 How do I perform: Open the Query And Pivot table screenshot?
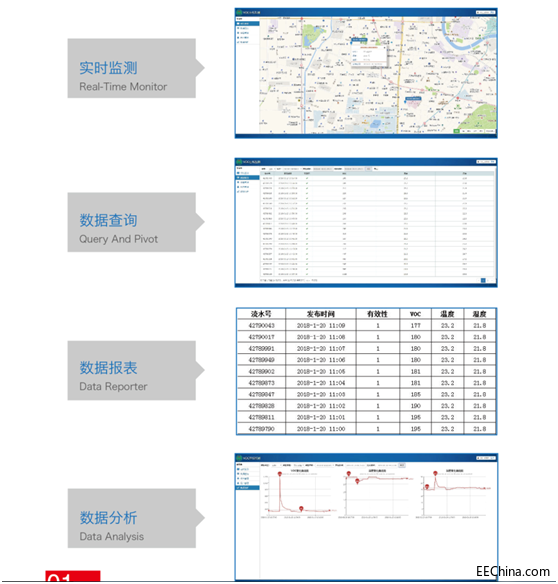pyautogui.click(x=366, y=222)
